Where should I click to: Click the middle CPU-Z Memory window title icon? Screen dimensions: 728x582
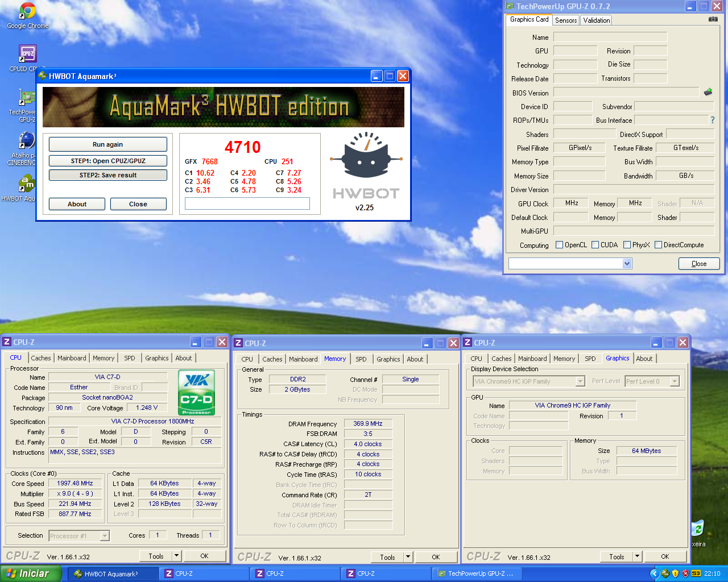[x=238, y=343]
